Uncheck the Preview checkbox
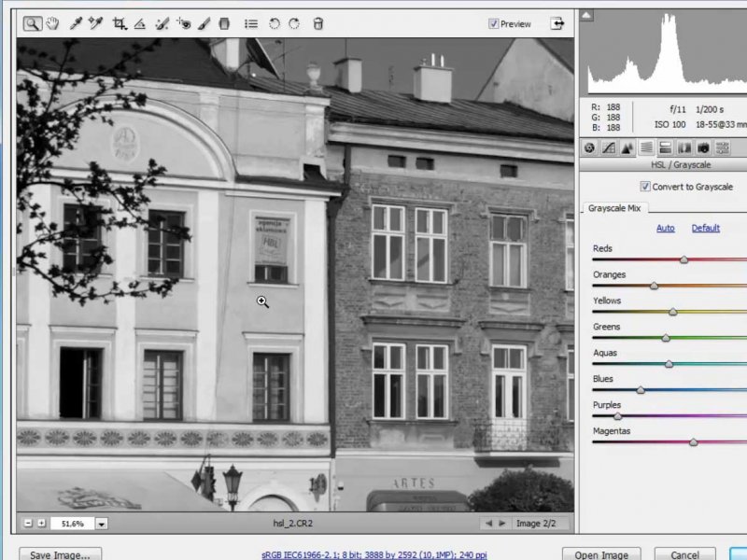The image size is (747, 560). click(494, 24)
